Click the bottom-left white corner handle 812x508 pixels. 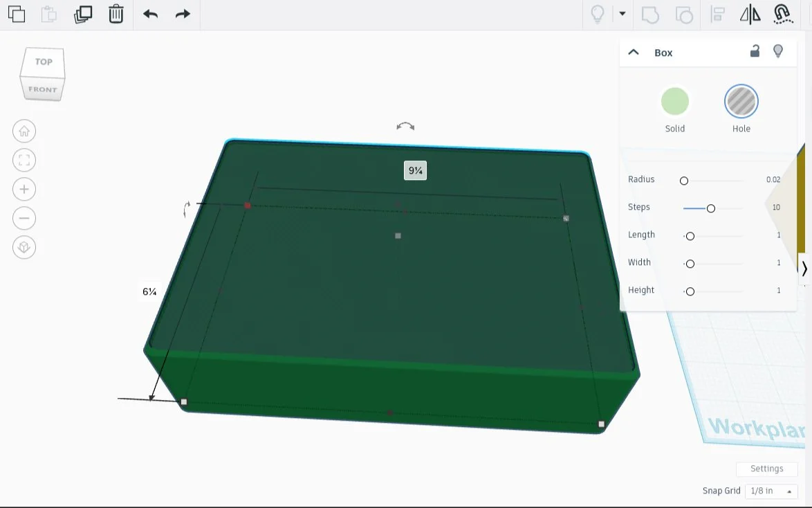point(184,401)
